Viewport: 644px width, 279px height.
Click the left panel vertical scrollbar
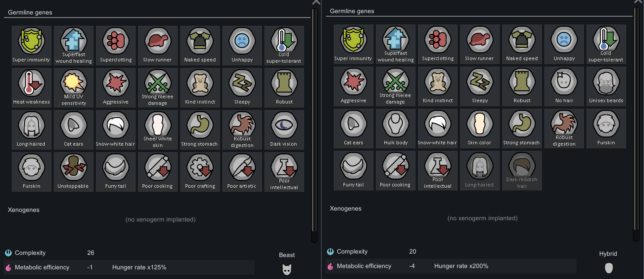[314, 125]
